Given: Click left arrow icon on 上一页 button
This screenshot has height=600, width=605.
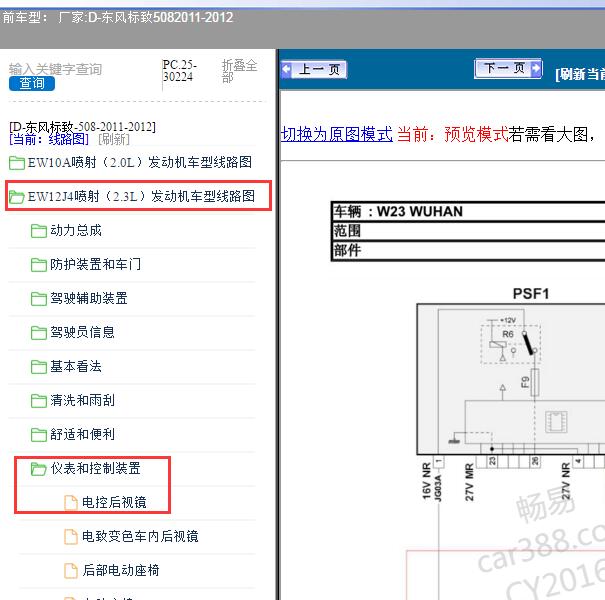Looking at the screenshot, I should pyautogui.click(x=286, y=70).
